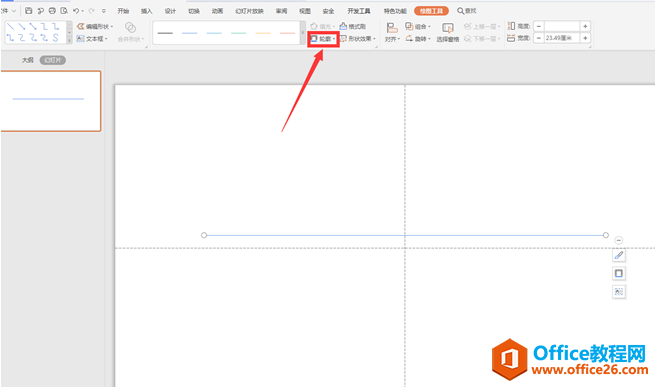
Task: Click the 高度 height input field
Action: [x=562, y=26]
